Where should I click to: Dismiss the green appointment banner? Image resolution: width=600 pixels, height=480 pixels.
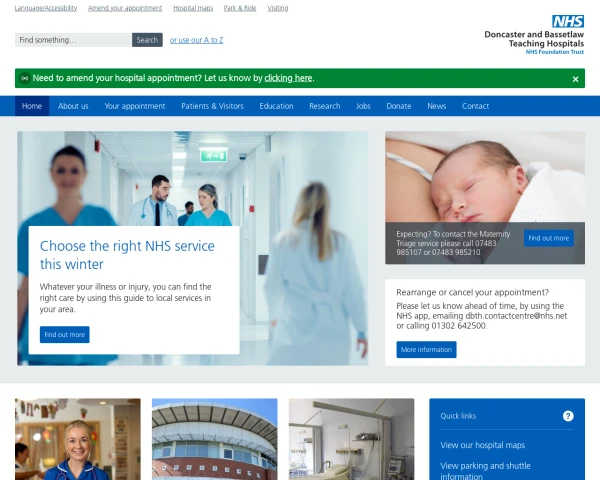pos(575,79)
